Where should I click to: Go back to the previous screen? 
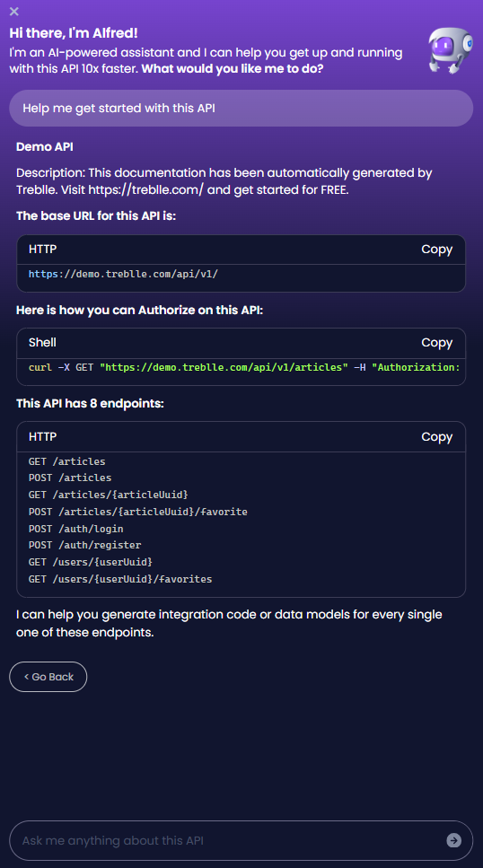coord(48,677)
